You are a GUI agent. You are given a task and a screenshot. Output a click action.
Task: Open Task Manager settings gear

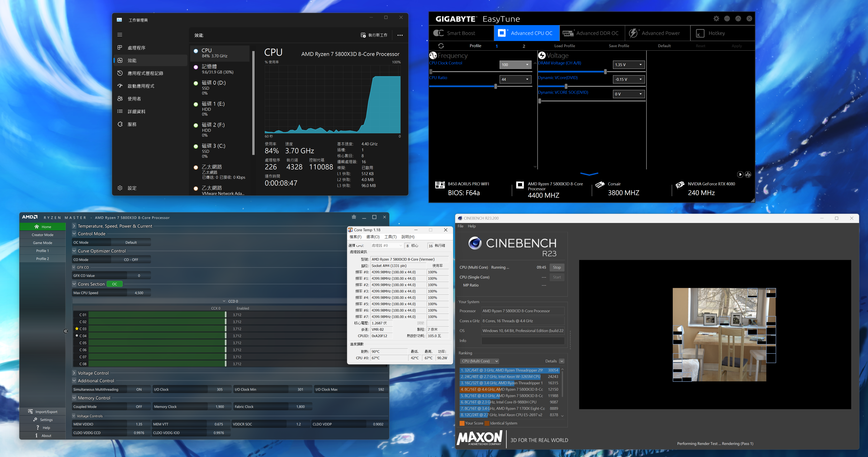click(x=120, y=188)
